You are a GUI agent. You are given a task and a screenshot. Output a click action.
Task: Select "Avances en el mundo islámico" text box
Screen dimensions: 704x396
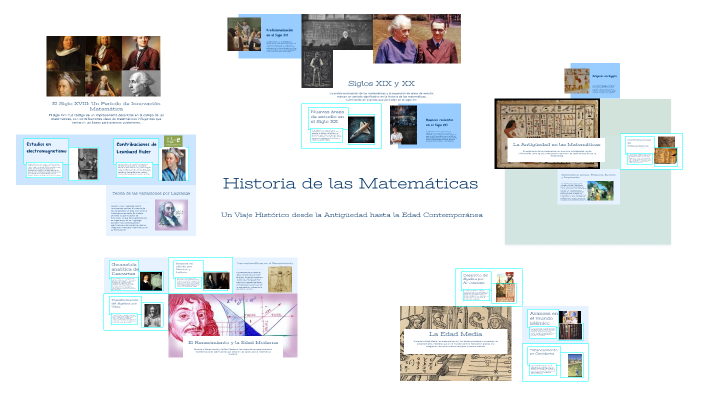[543, 318]
